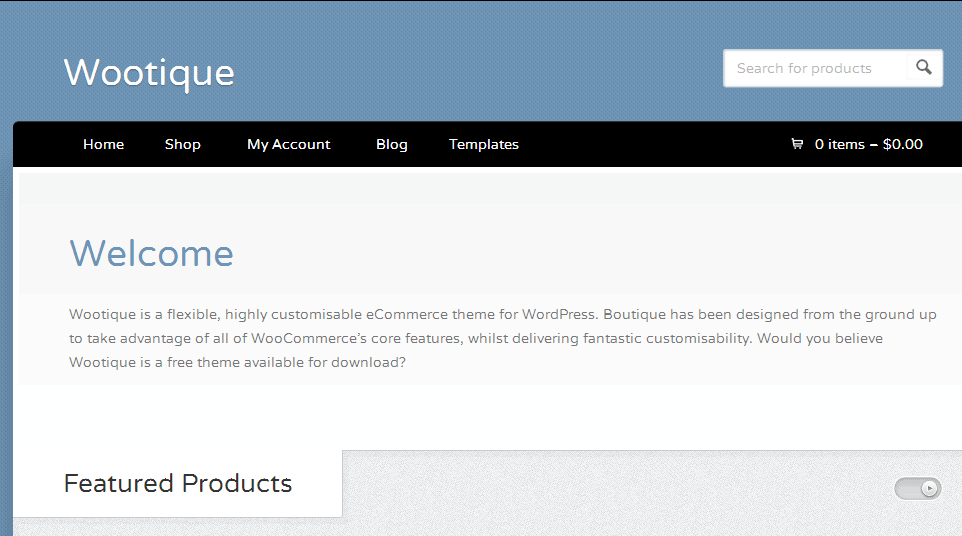This screenshot has width=962, height=536.
Task: Click the Wootique site logo
Action: (x=149, y=74)
